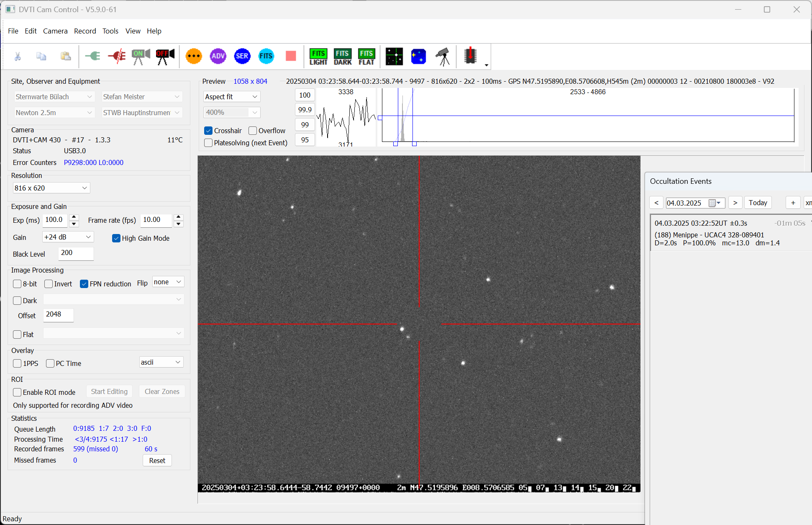
Task: Click the blue star map icon
Action: (x=418, y=57)
